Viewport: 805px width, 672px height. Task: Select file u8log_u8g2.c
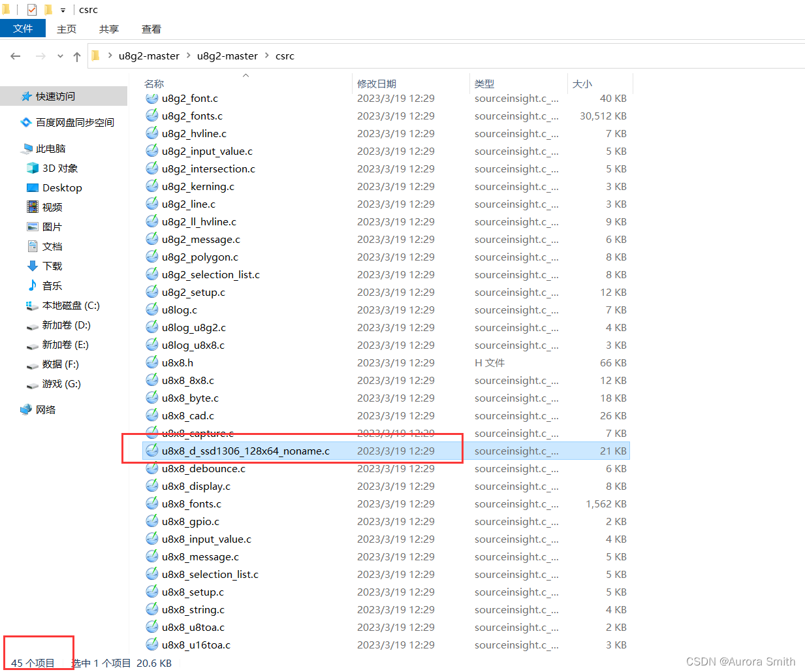point(386,327)
